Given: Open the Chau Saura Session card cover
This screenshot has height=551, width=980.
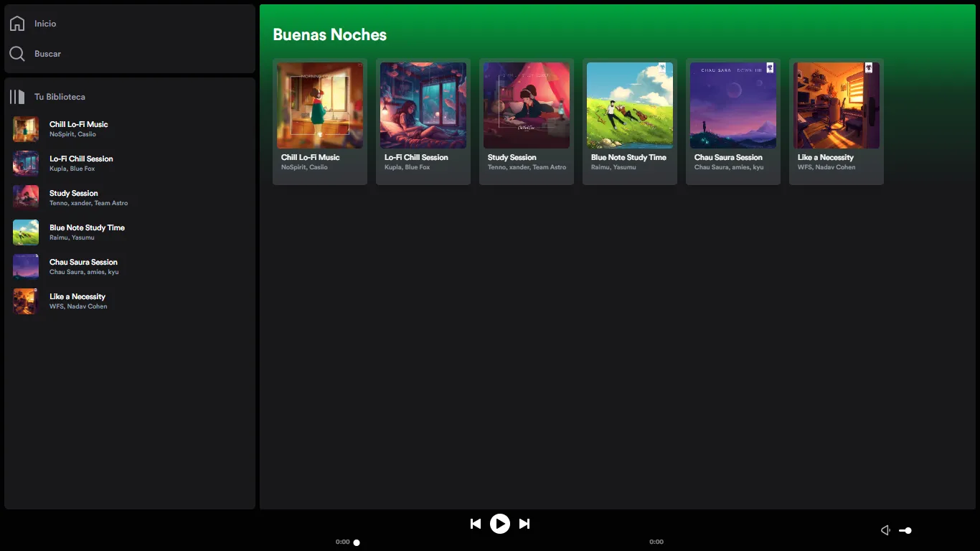Looking at the screenshot, I should [x=733, y=105].
